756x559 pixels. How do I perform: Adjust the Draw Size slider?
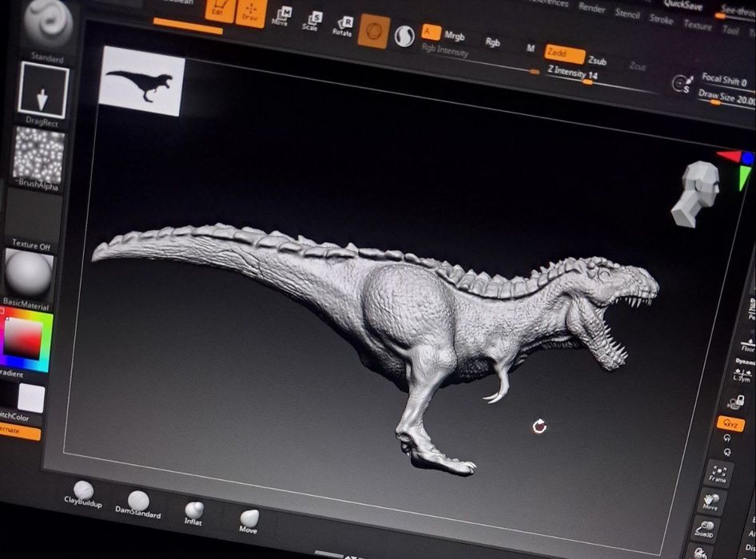pyautogui.click(x=727, y=97)
